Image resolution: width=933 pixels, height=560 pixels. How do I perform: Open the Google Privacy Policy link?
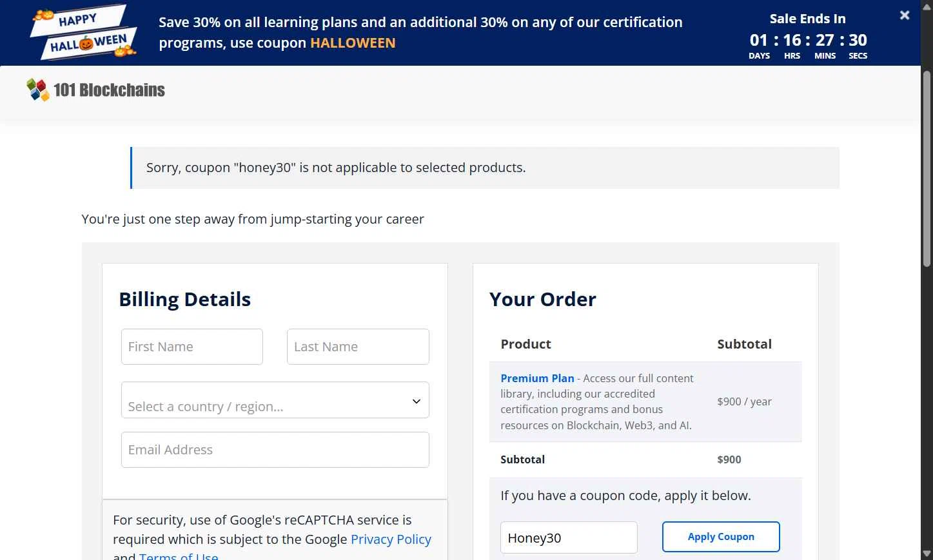click(x=391, y=539)
